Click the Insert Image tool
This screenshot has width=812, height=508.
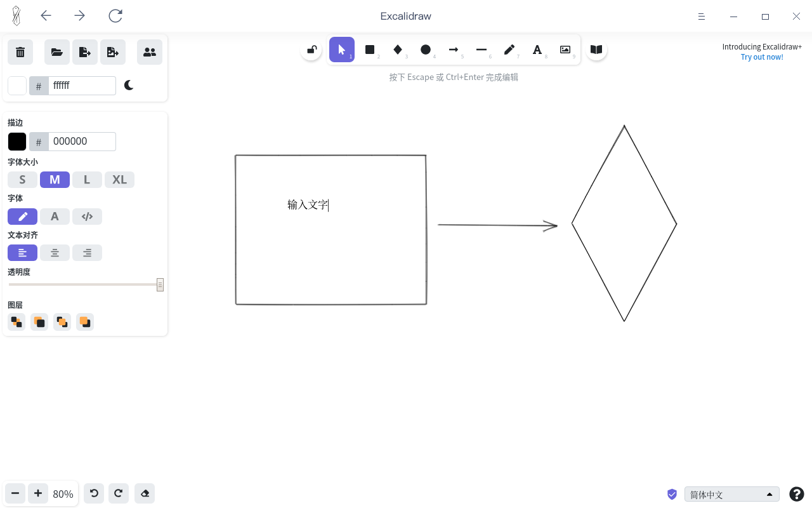tap(565, 50)
